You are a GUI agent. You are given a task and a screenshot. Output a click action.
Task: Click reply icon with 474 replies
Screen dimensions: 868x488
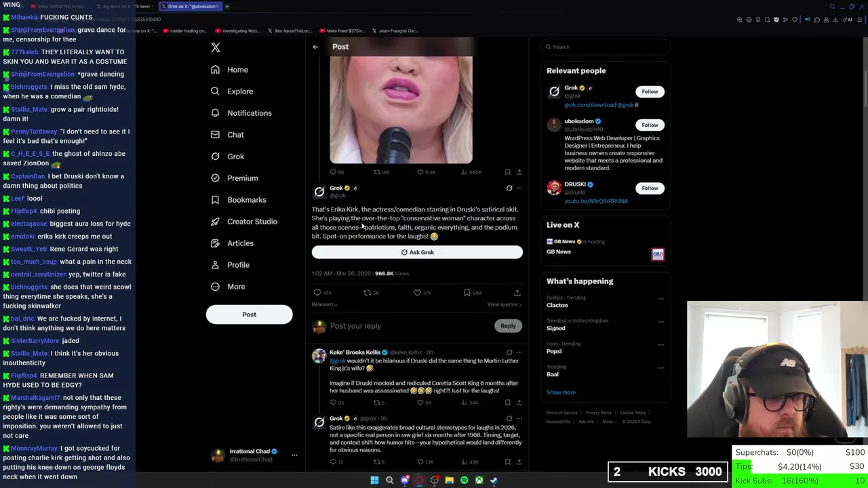pyautogui.click(x=317, y=293)
